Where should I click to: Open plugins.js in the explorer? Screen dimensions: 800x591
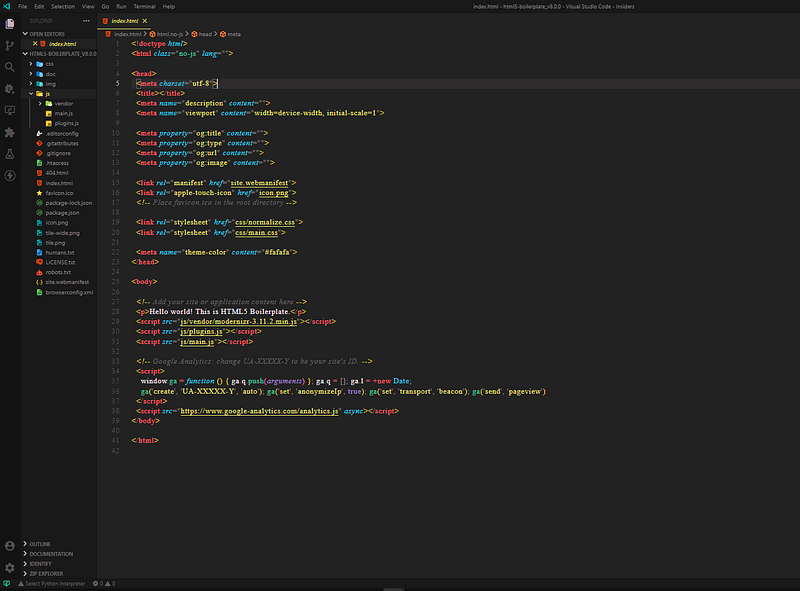[66, 124]
